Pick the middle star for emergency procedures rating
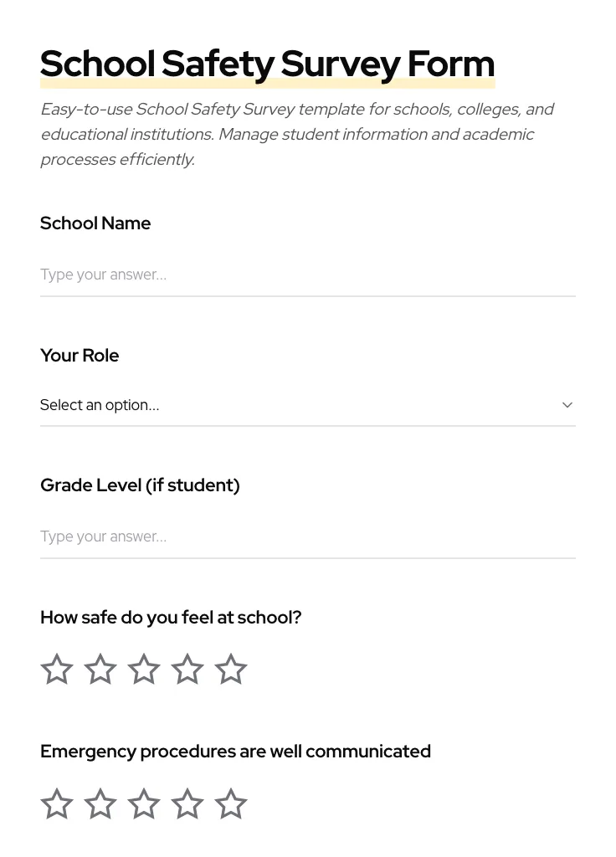The height and width of the screenshot is (857, 616). point(143,803)
